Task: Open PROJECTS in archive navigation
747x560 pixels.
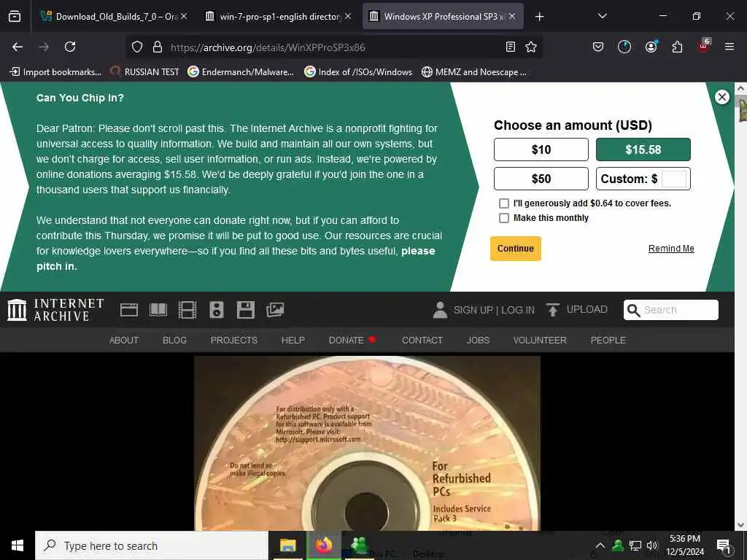Action: point(234,340)
